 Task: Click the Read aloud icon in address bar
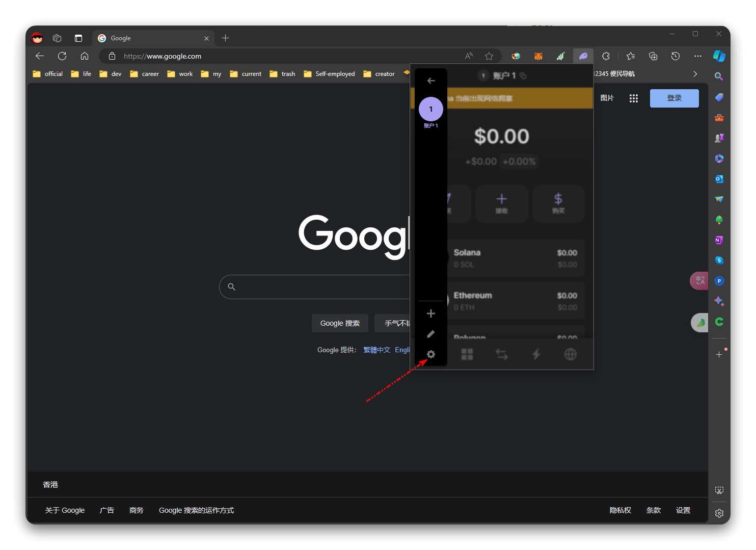[x=469, y=56]
